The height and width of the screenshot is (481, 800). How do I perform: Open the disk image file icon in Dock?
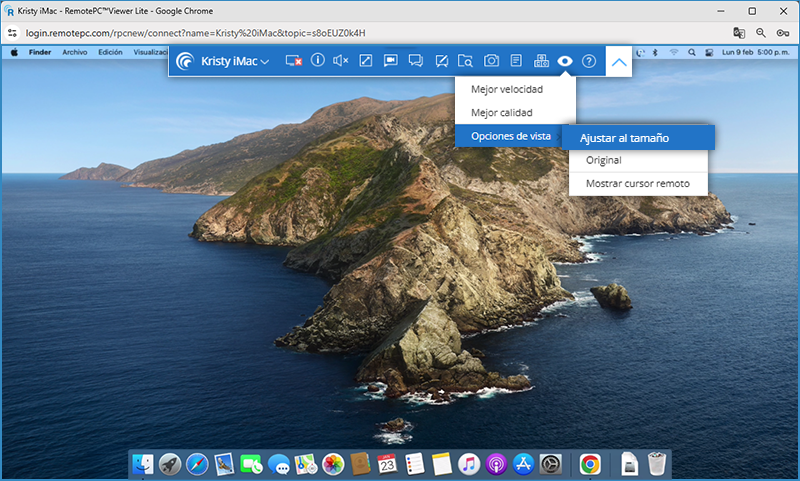[x=630, y=464]
